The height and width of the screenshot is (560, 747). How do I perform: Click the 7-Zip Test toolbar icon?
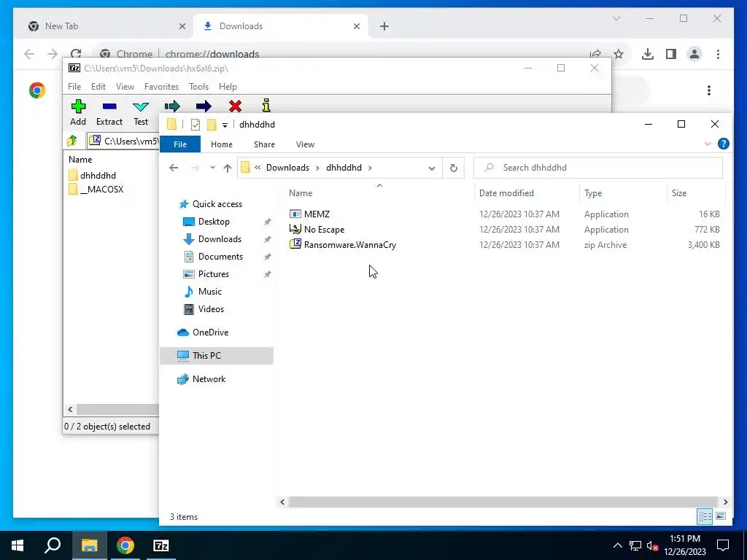point(141,106)
